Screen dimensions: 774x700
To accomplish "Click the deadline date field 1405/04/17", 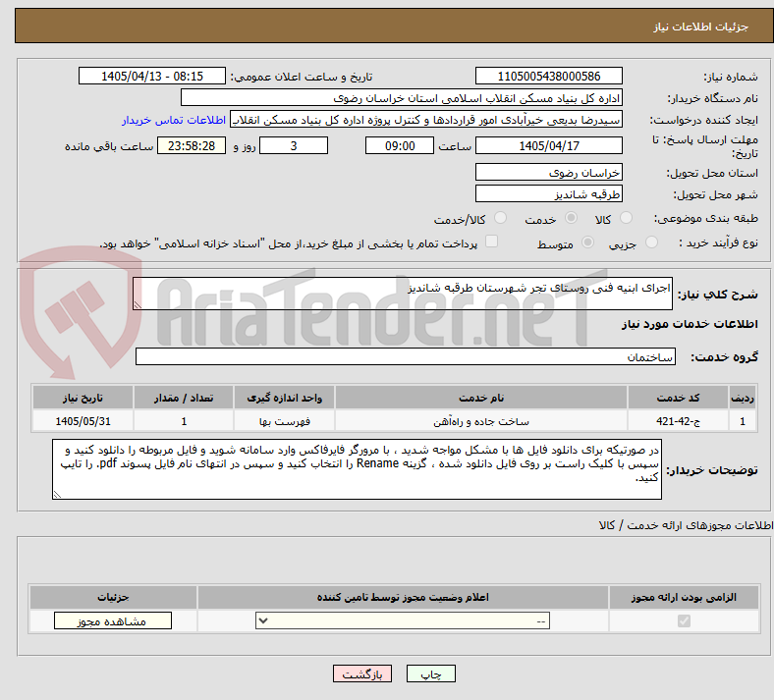I will pyautogui.click(x=548, y=145).
